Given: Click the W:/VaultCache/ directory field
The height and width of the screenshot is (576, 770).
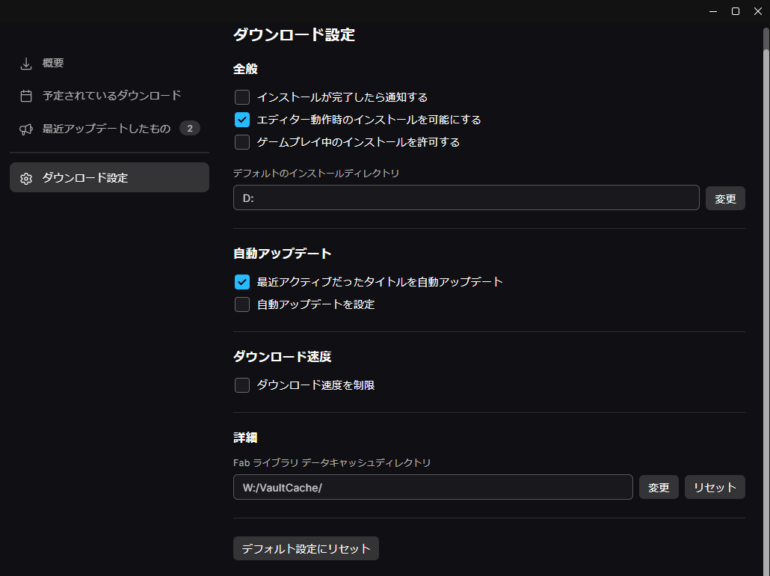Looking at the screenshot, I should 433,487.
